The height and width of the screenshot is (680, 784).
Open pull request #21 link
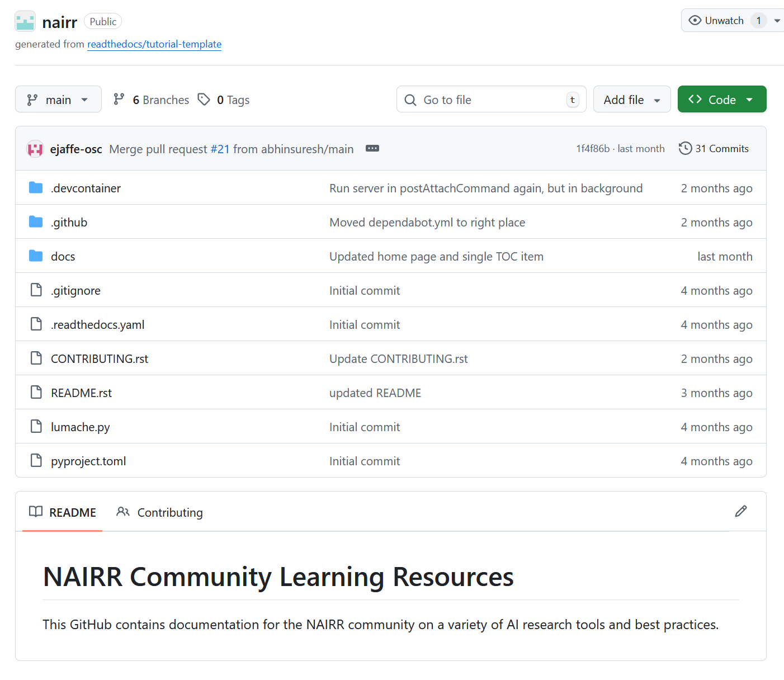220,149
